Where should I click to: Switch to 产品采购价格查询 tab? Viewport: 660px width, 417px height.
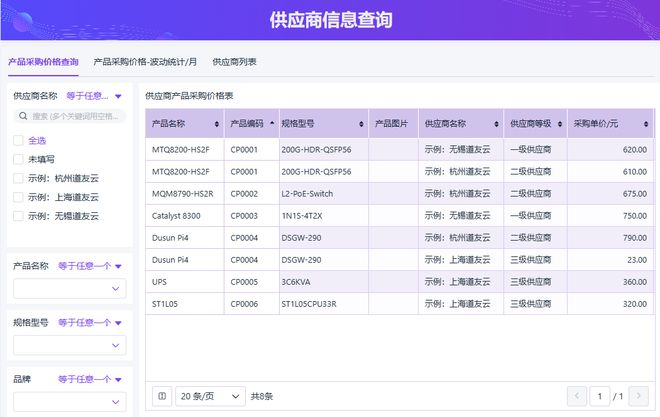(43, 62)
